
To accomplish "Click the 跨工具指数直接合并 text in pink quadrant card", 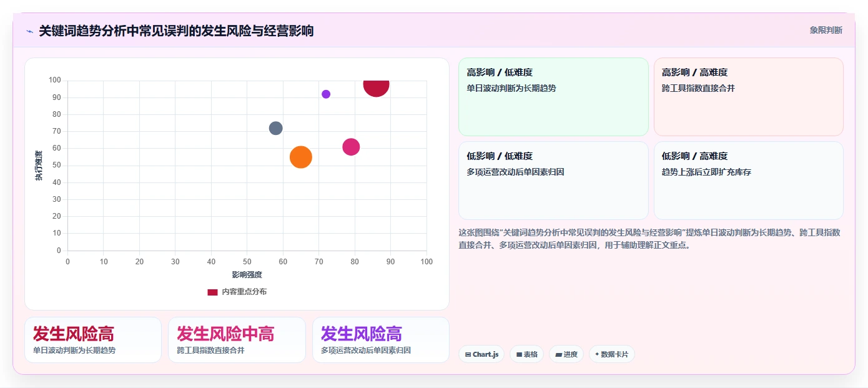I will tap(698, 88).
